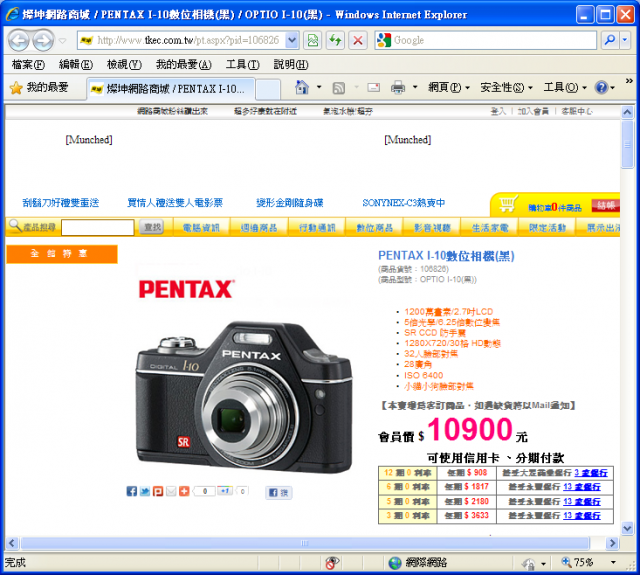640x575 pixels.
Task: Open the 變形金剛隨身碟 promo link
Action: click(289, 203)
